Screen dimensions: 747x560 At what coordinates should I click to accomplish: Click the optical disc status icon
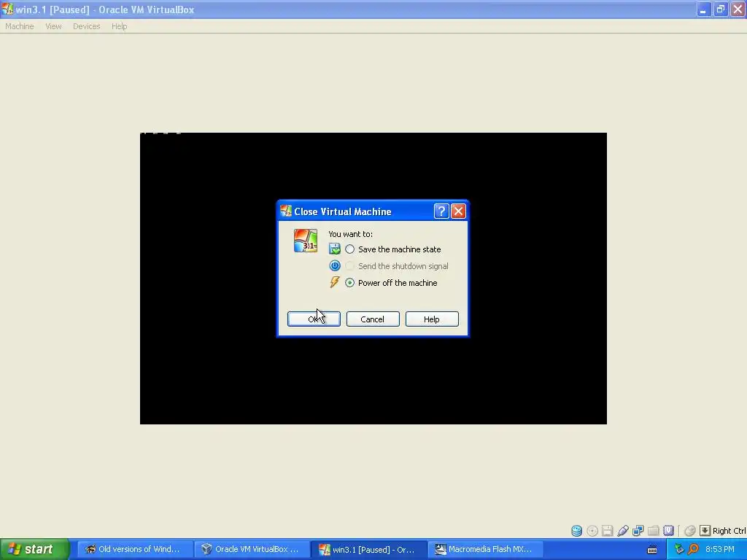[592, 531]
